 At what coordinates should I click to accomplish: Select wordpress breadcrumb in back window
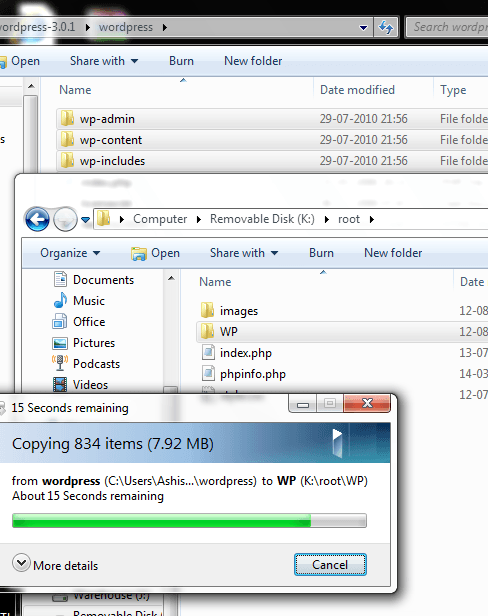[126, 27]
